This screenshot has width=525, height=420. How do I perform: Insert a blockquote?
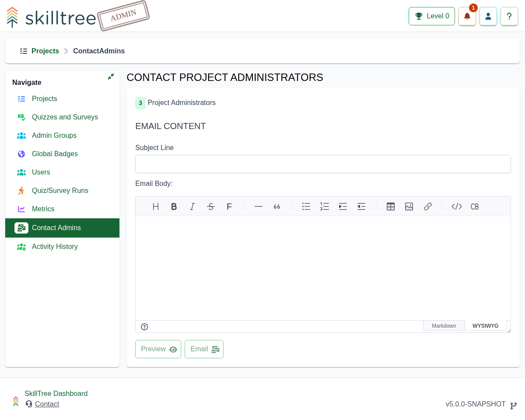(277, 206)
